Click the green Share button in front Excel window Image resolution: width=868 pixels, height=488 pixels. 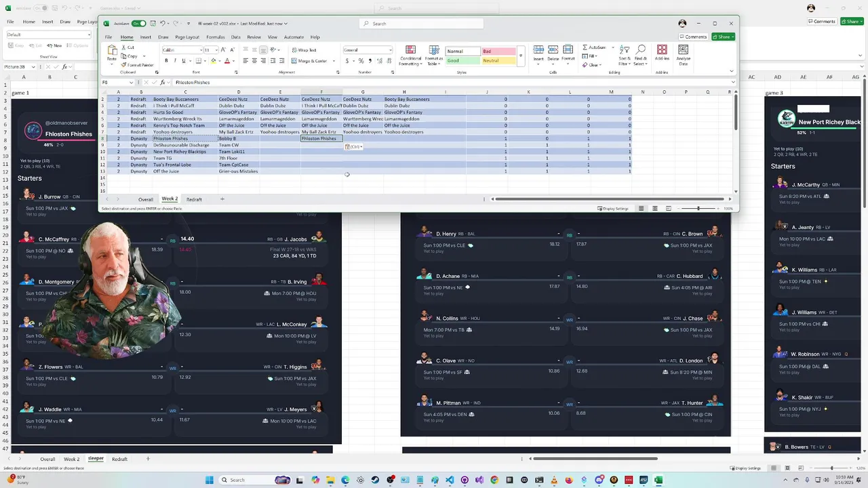pyautogui.click(x=723, y=37)
